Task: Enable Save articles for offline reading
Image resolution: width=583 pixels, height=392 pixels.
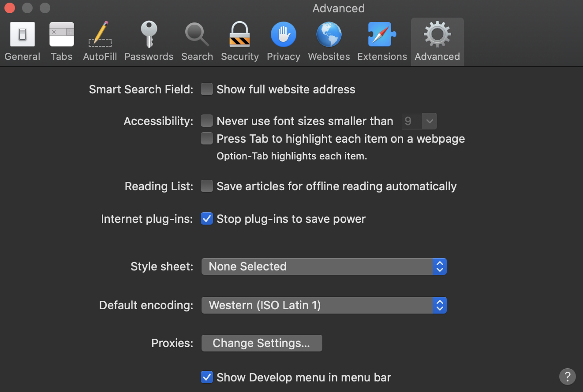Action: click(207, 186)
